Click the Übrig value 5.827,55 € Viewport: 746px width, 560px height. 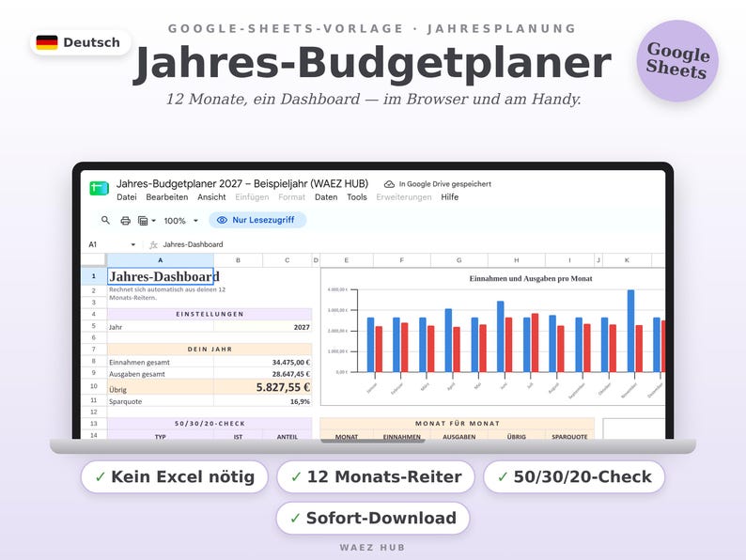tap(263, 387)
